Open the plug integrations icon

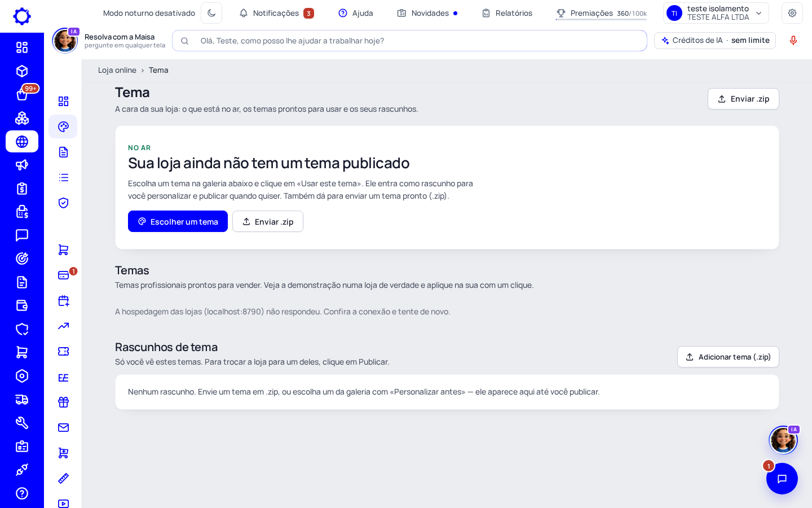point(22,470)
